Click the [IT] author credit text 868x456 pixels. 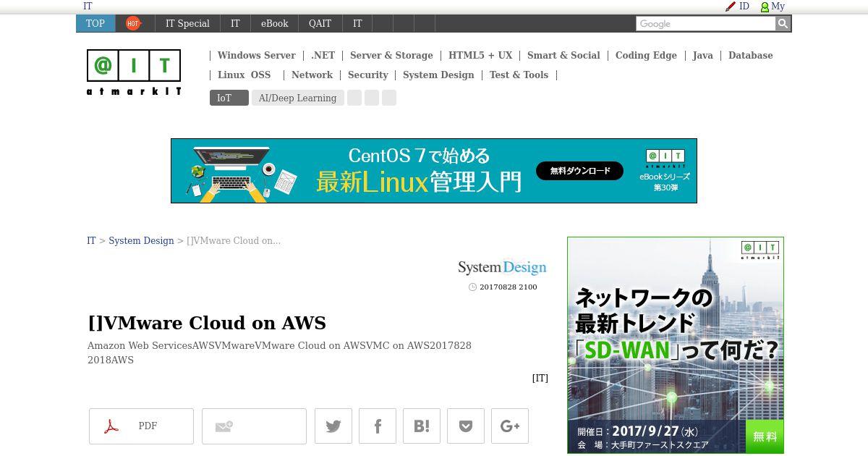pyautogui.click(x=540, y=378)
